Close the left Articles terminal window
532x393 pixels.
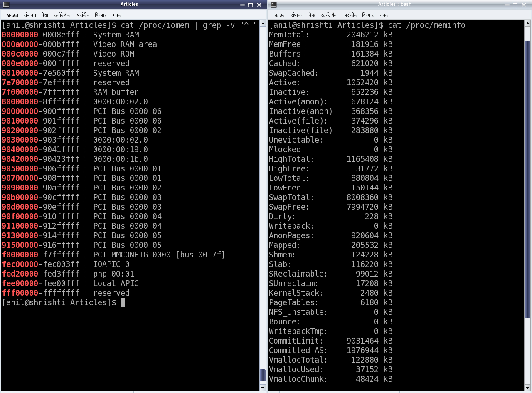point(259,5)
